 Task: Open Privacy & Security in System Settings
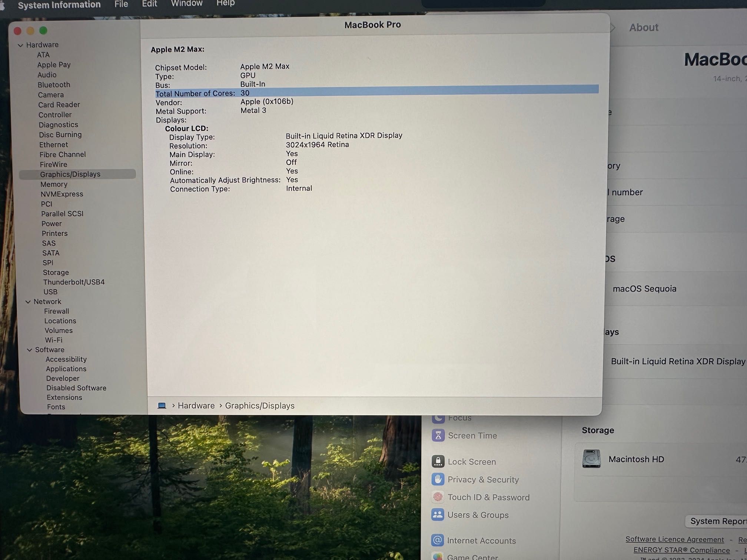coord(475,480)
